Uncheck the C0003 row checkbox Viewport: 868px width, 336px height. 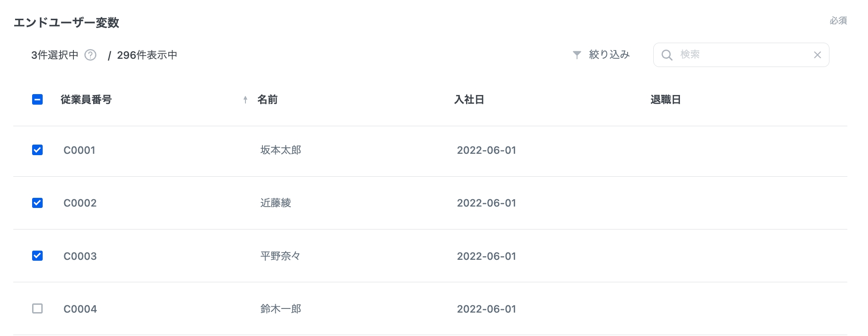click(38, 256)
